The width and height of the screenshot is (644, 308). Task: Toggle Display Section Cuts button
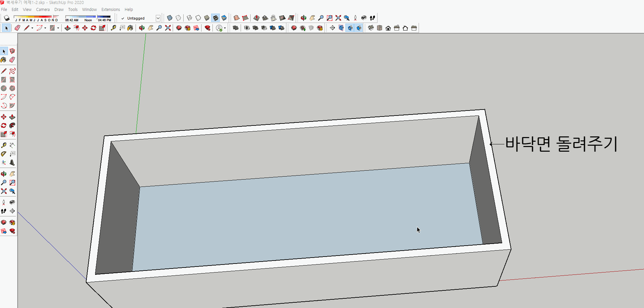pyautogui.click(x=350, y=28)
